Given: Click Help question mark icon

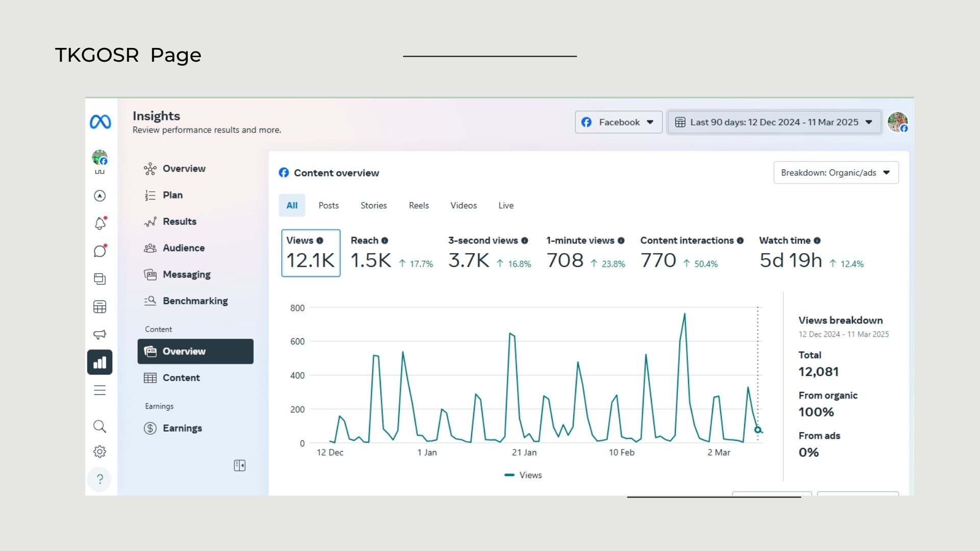Looking at the screenshot, I should pos(100,479).
